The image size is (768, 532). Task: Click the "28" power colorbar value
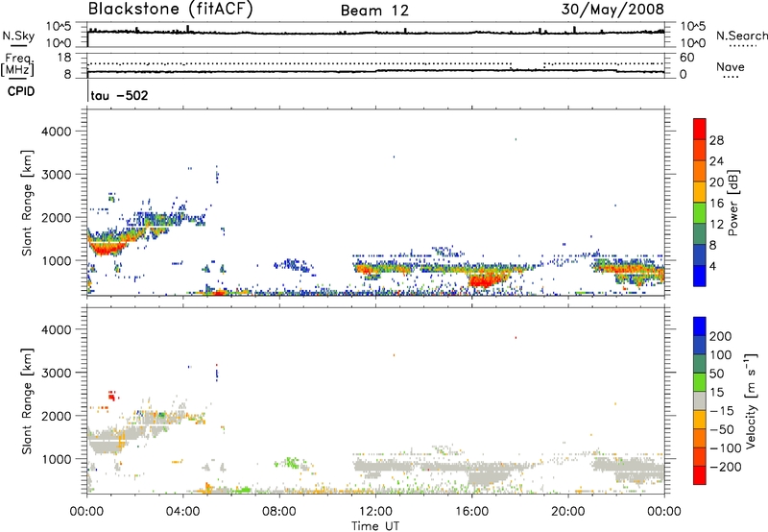pyautogui.click(x=716, y=140)
